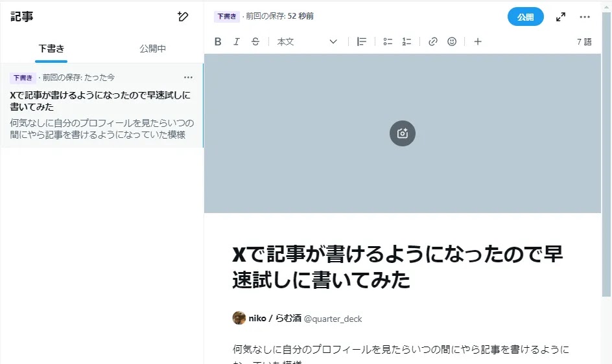Click the draft preview text 何気なしに自分の
Viewport: 612px width, 364px height.
(x=102, y=129)
